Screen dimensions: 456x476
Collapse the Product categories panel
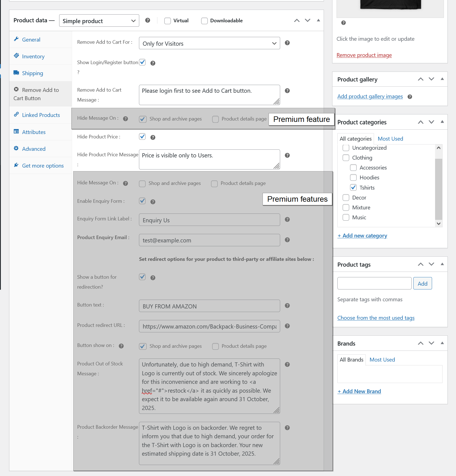coord(442,122)
